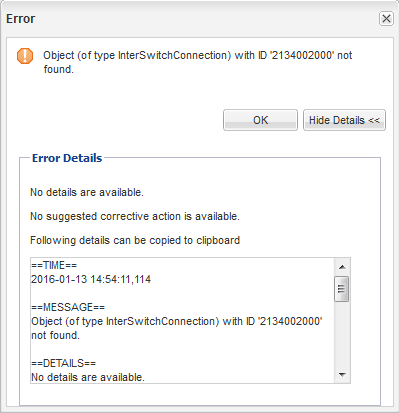The width and height of the screenshot is (399, 413).
Task: Close the Error dialog with the X
Action: pos(386,18)
